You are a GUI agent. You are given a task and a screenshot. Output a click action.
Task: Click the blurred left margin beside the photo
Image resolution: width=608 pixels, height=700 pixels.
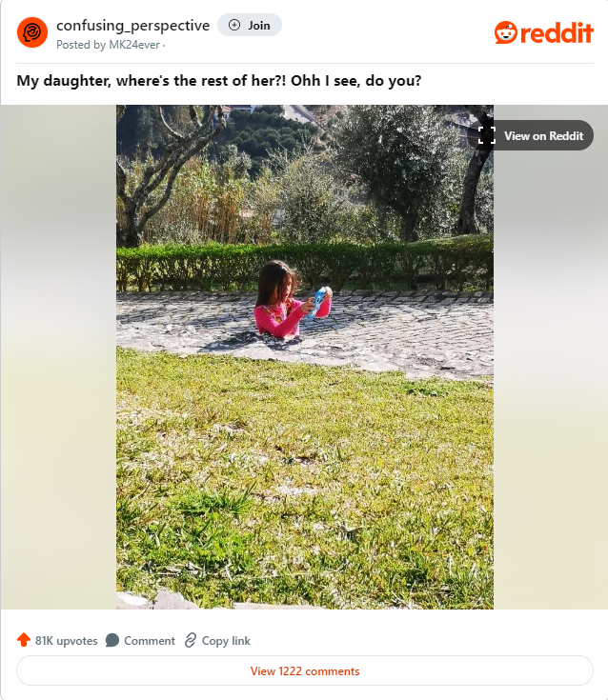click(x=58, y=357)
